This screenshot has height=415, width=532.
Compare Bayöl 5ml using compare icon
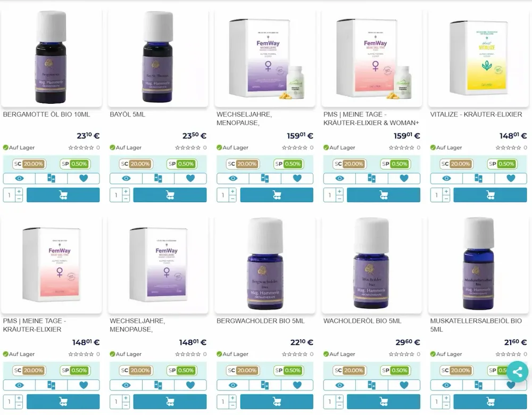pos(158,178)
